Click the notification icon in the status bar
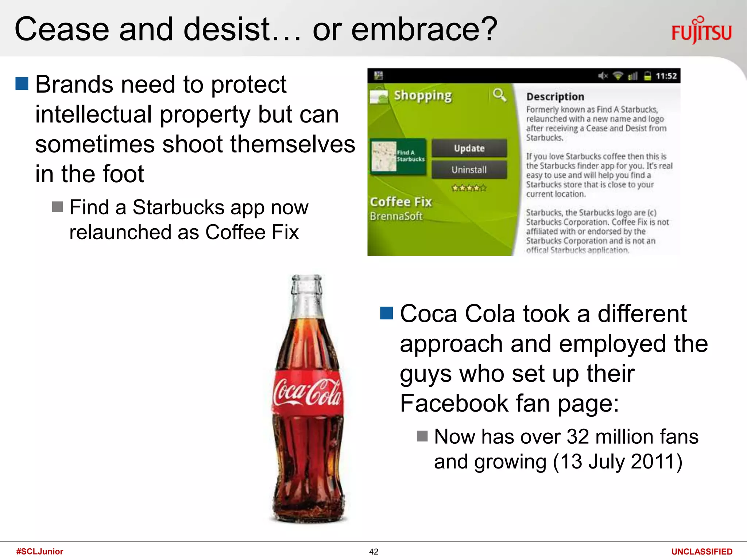The image size is (747, 560). (x=379, y=75)
